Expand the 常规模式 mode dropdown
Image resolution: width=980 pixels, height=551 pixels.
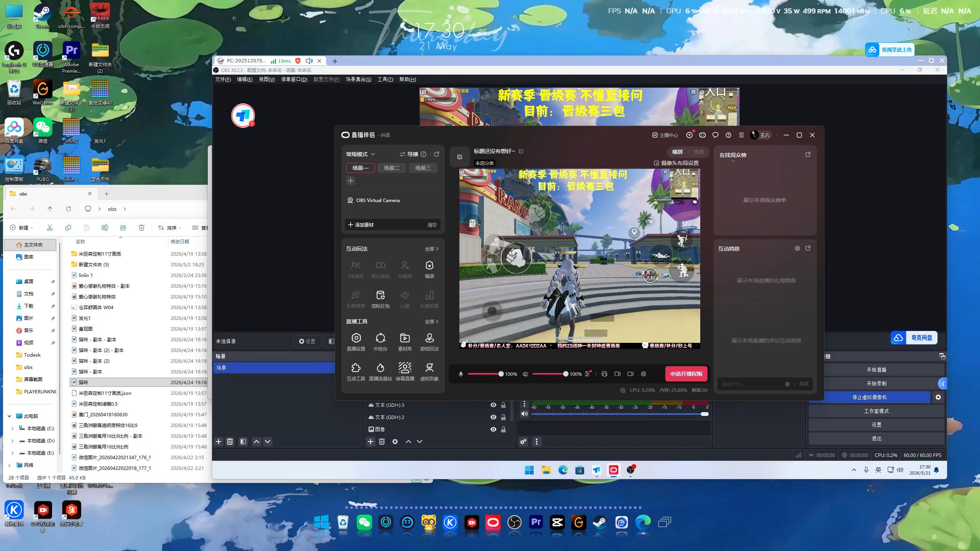360,154
